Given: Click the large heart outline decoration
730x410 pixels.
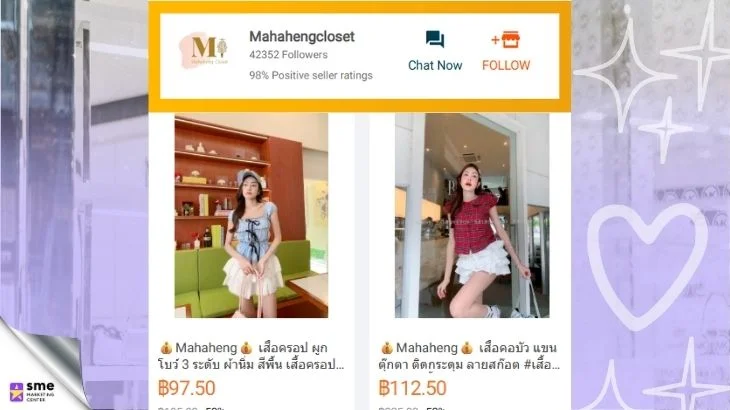Looking at the screenshot, I should pyautogui.click(x=648, y=266).
